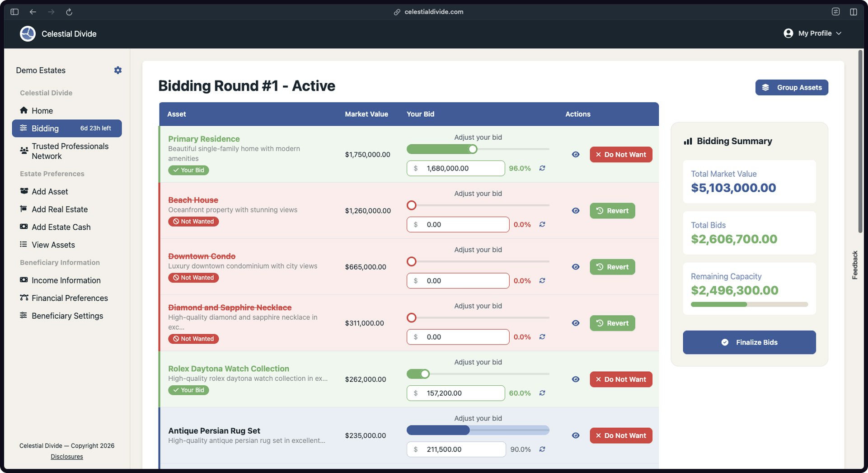View Rolex Daytona Watch Collection eye icon
This screenshot has width=868, height=473.
click(x=576, y=379)
